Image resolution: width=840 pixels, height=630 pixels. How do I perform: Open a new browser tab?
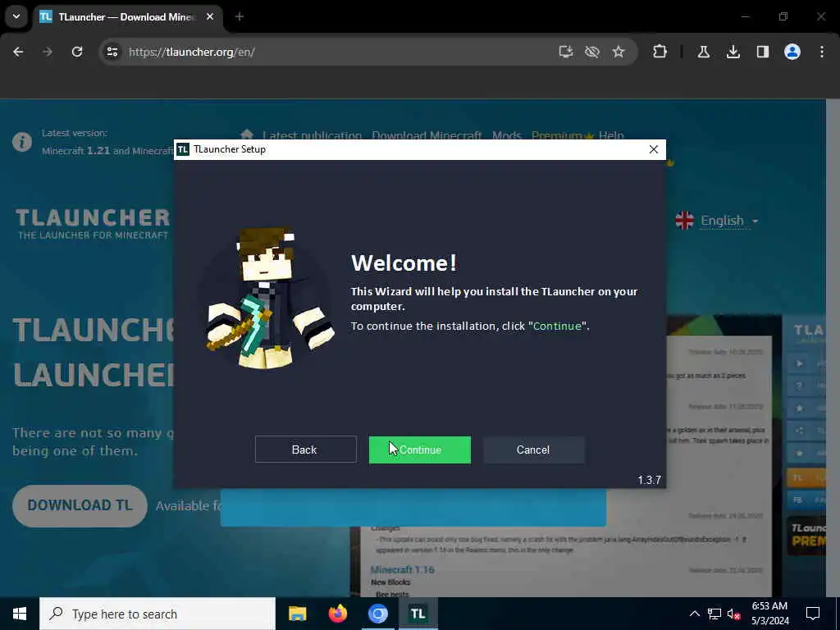pyautogui.click(x=240, y=17)
